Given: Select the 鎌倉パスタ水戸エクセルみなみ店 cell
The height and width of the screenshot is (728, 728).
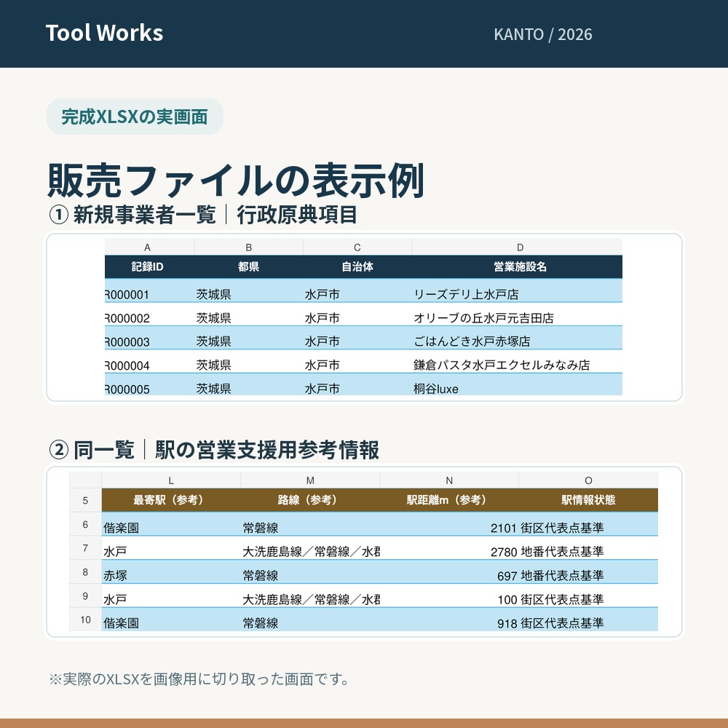Looking at the screenshot, I should 517,362.
